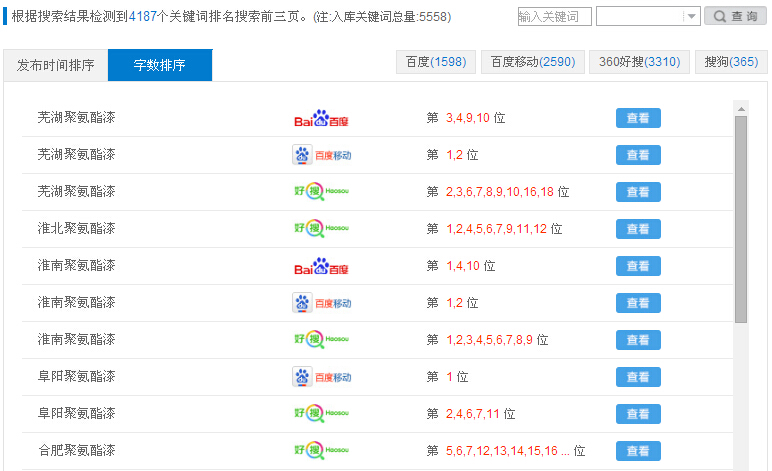Click the 百度移动 logo in 淮南聚氨酯漆 row
Image resolution: width=772 pixels, height=471 pixels.
coord(322,303)
